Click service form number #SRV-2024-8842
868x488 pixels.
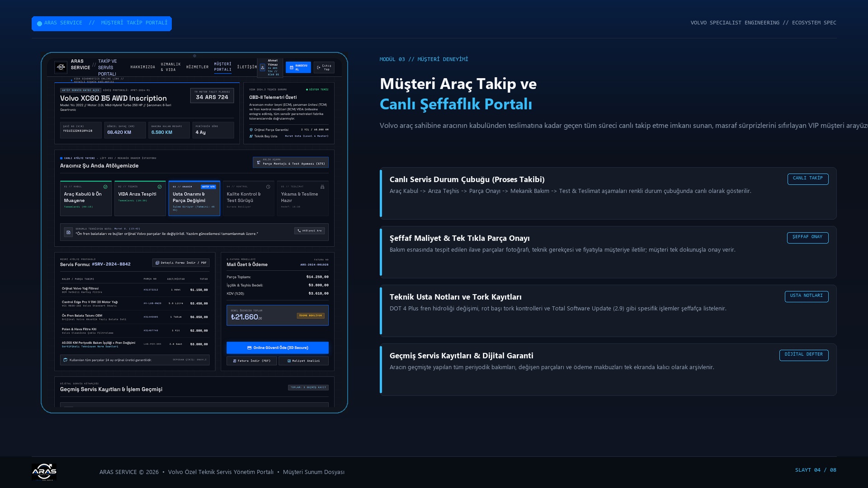click(111, 264)
